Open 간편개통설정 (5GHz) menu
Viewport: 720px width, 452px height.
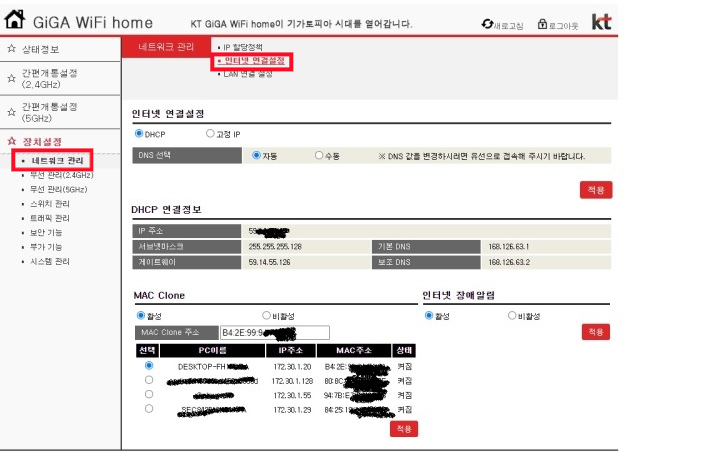click(x=50, y=113)
